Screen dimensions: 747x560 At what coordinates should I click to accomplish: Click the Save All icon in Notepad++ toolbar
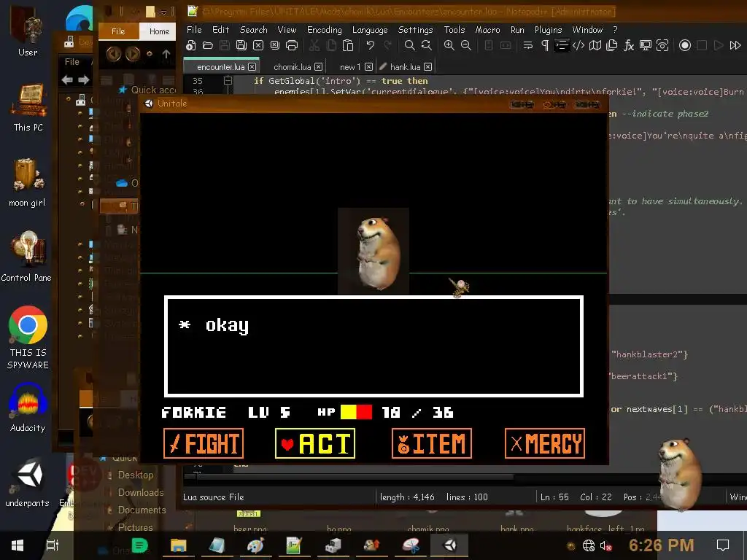241,45
